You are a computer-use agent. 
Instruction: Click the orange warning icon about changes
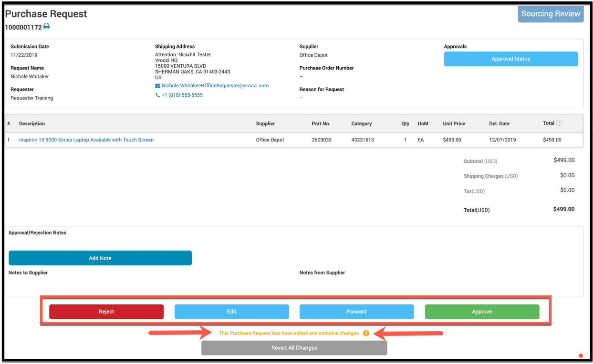366,334
